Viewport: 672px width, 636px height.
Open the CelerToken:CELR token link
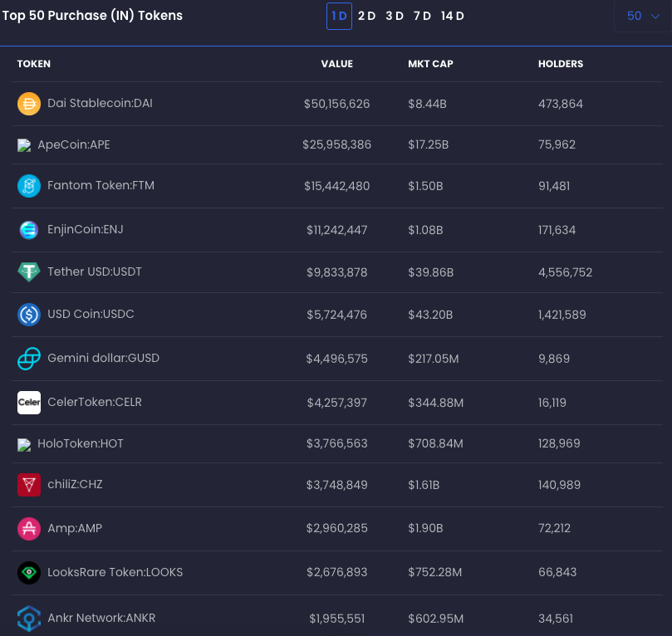tap(95, 402)
